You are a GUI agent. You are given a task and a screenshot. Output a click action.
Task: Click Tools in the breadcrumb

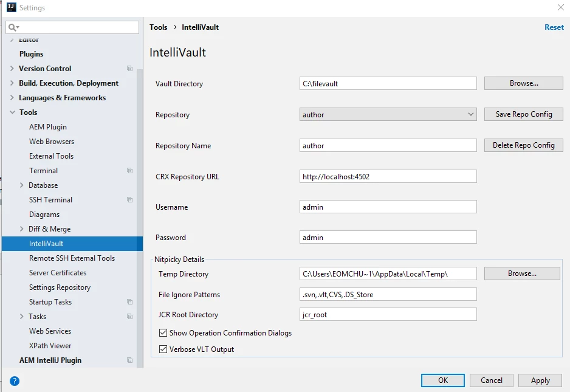(x=159, y=27)
